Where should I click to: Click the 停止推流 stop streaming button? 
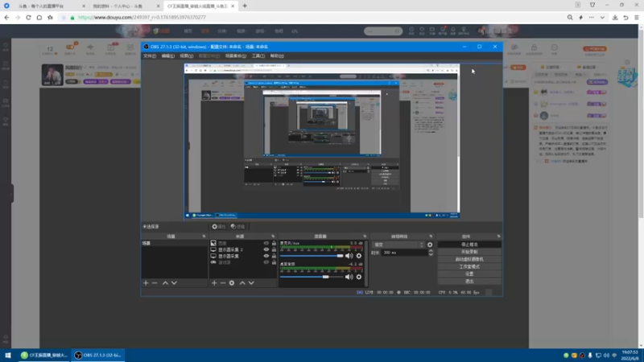click(469, 245)
